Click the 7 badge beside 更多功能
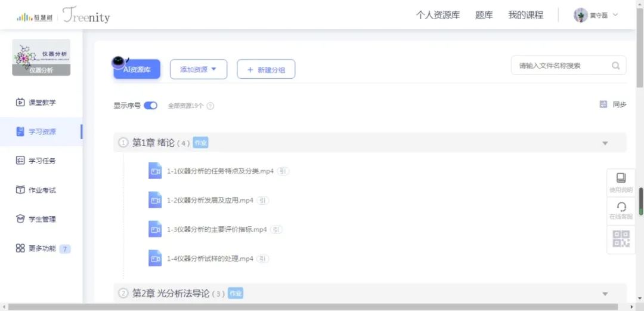Image resolution: width=644 pixels, height=311 pixels. [65, 249]
